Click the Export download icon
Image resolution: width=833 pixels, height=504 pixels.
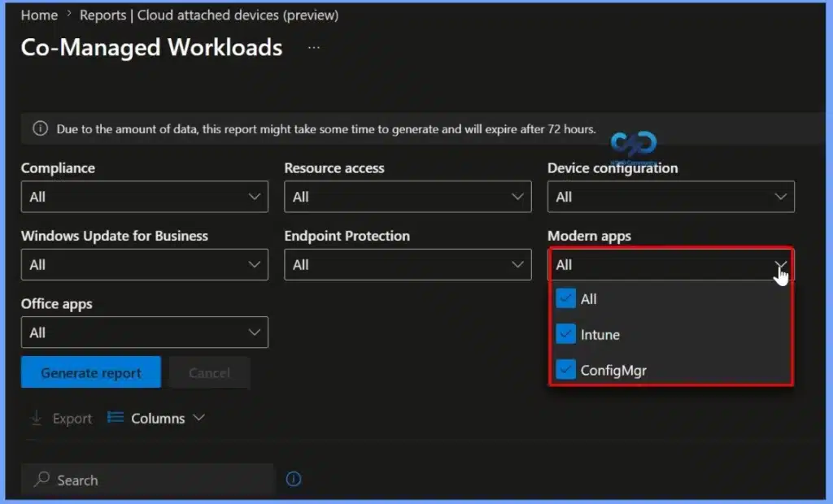[x=36, y=418]
